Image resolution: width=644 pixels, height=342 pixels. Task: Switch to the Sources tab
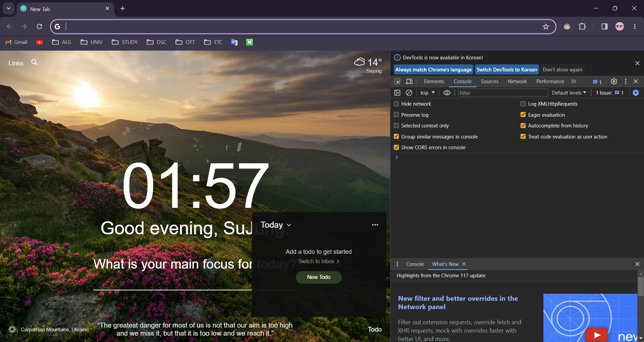(489, 81)
